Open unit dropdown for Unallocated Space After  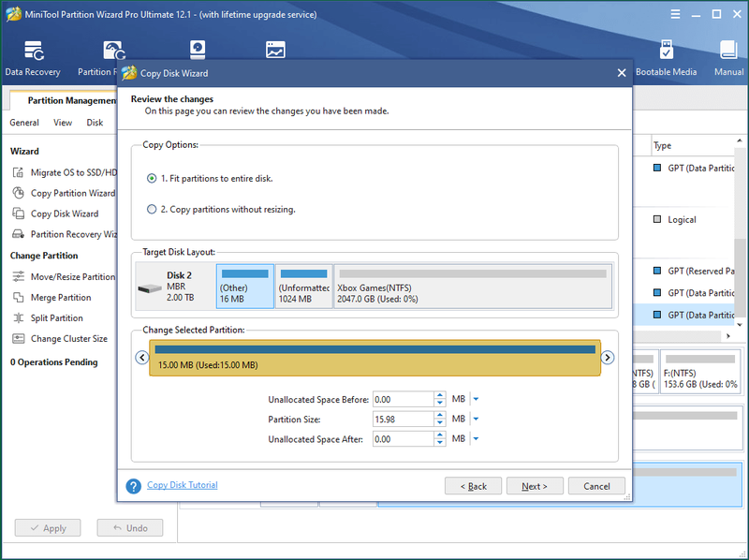click(x=476, y=439)
